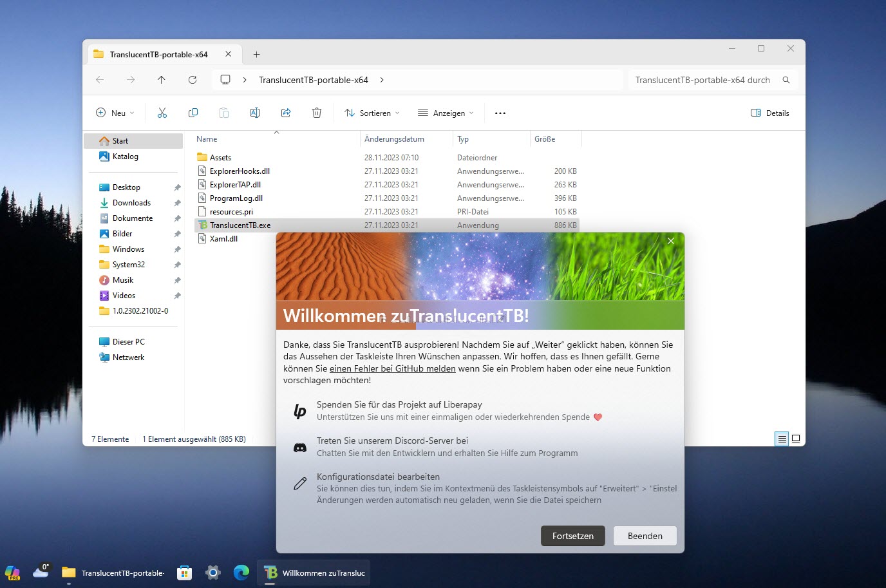This screenshot has width=886, height=588.
Task: Open Dokumente in the navigation pane
Action: click(133, 218)
